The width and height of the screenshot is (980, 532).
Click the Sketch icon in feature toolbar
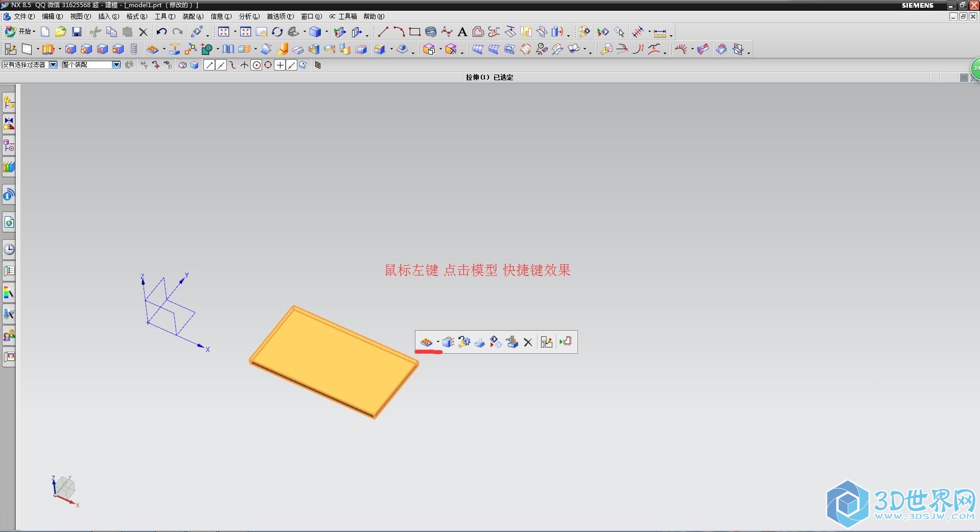pos(11,49)
